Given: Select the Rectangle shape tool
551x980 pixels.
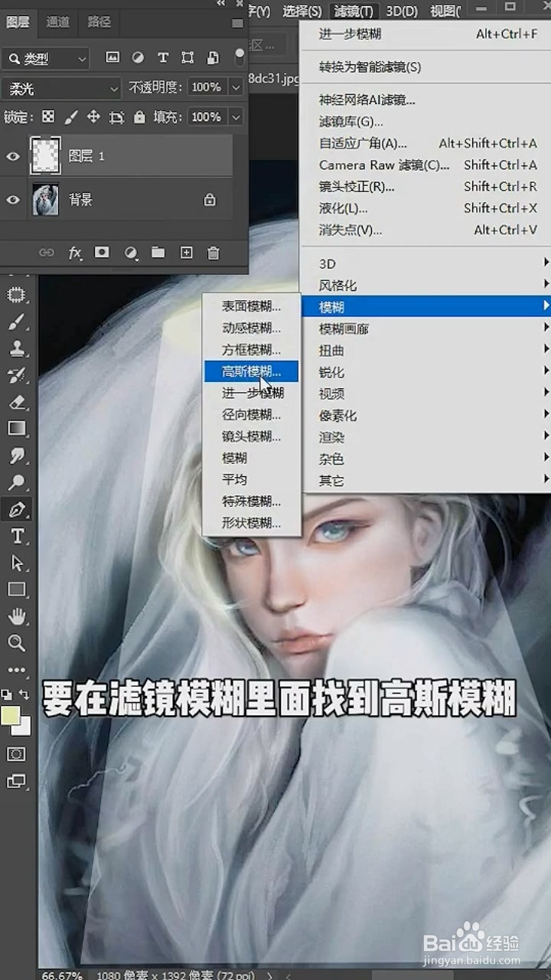Looking at the screenshot, I should click(17, 590).
